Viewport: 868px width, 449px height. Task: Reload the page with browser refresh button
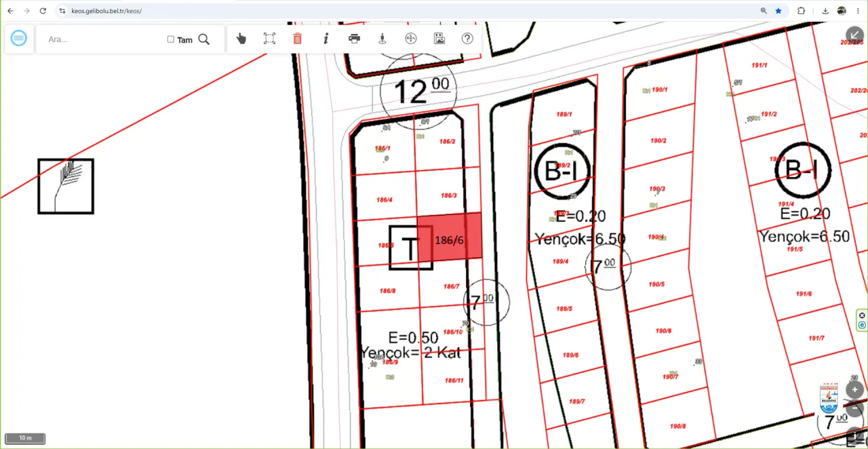(x=43, y=11)
